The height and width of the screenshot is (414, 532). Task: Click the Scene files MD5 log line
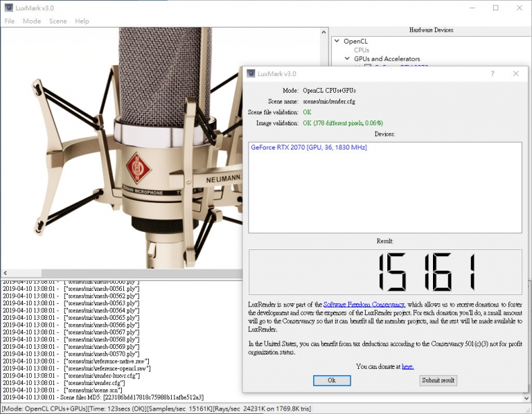[103, 397]
